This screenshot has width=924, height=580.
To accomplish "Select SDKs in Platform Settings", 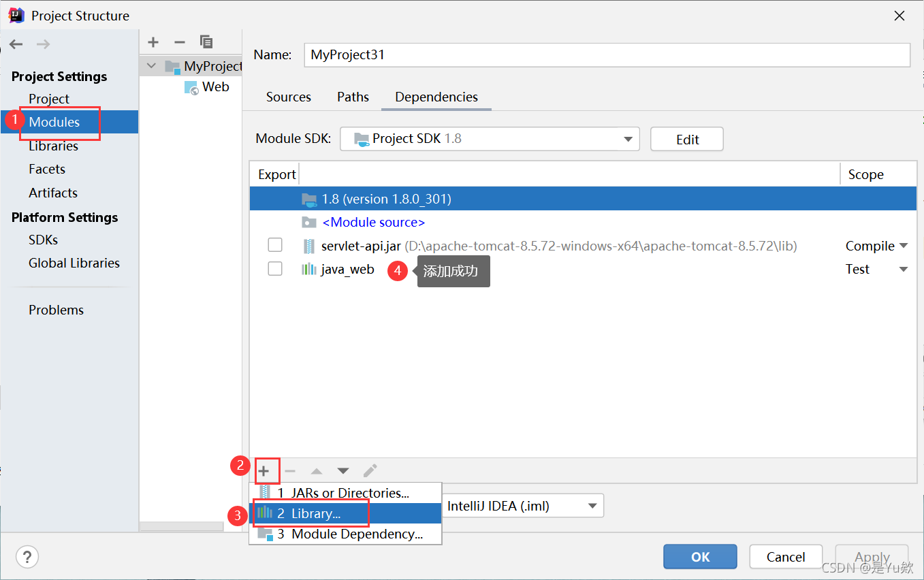I will tap(43, 240).
